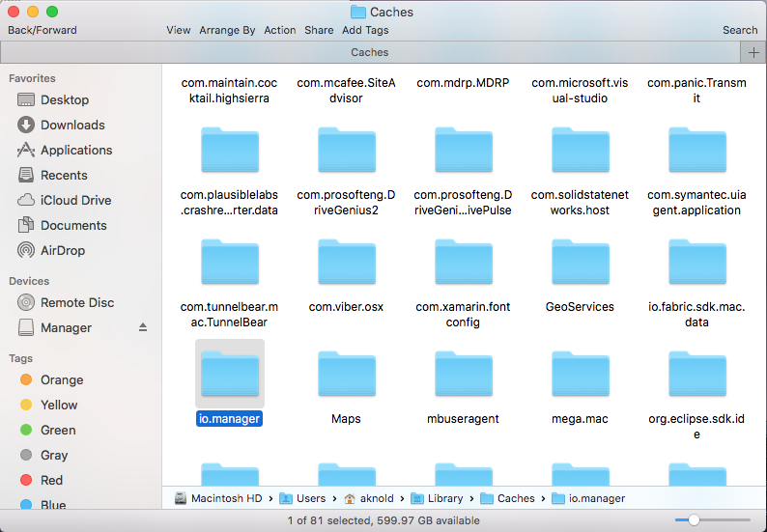Open the com.viber.osx folder
Image resolution: width=767 pixels, height=532 pixels.
346,266
